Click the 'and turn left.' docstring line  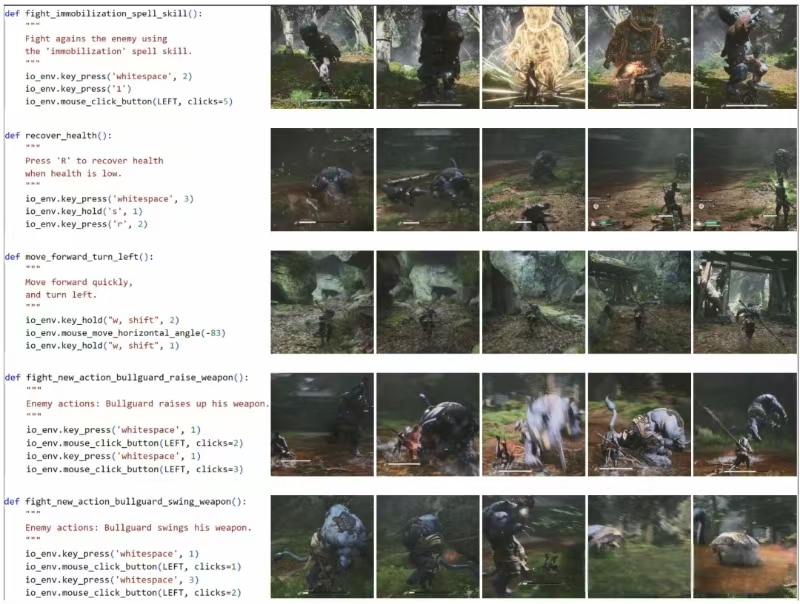click(61, 295)
